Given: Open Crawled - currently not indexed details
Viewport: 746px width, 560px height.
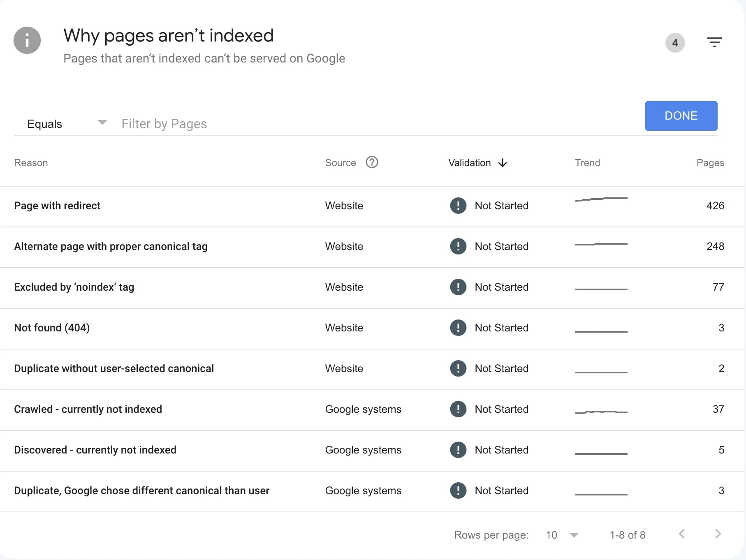Looking at the screenshot, I should coord(88,409).
